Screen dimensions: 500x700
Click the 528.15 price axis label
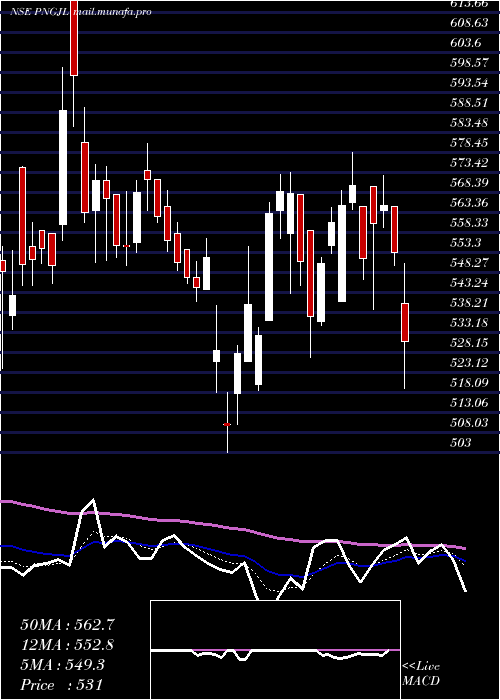(x=469, y=343)
